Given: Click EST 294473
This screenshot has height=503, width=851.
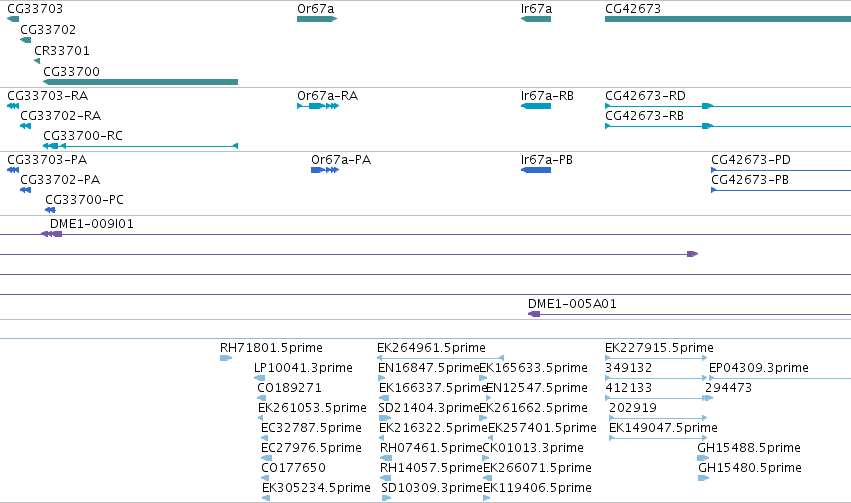Looking at the screenshot, I should (x=728, y=387).
